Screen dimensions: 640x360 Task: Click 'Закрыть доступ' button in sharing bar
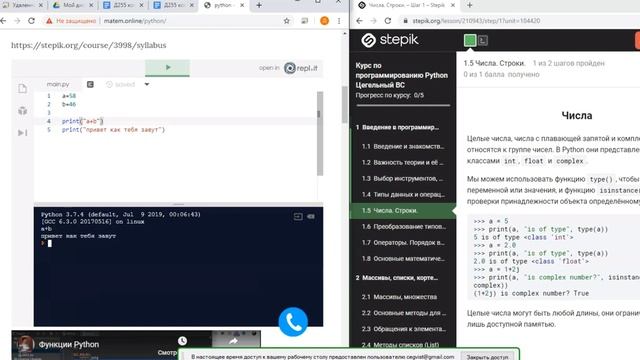click(x=487, y=357)
